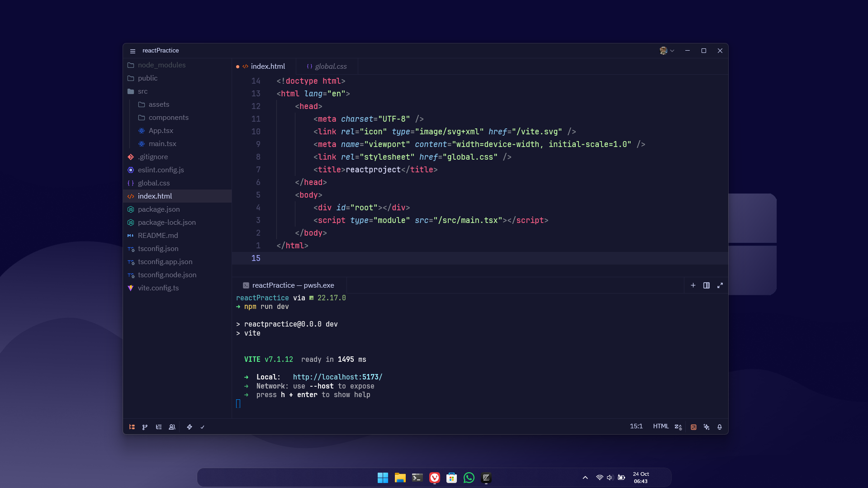Split the terminal pane
This screenshot has height=488, width=868.
tap(707, 285)
